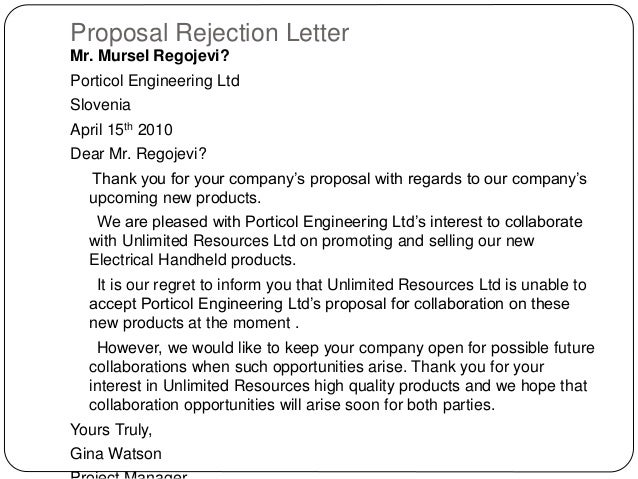Click the 'upcoming new products.' line
The height and width of the screenshot is (479, 638).
tap(175, 198)
